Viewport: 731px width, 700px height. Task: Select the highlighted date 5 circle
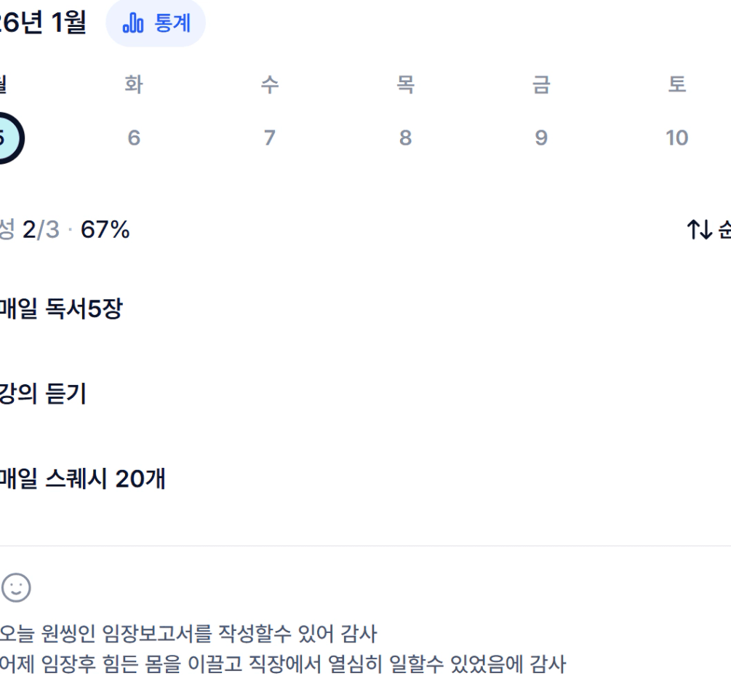6,138
